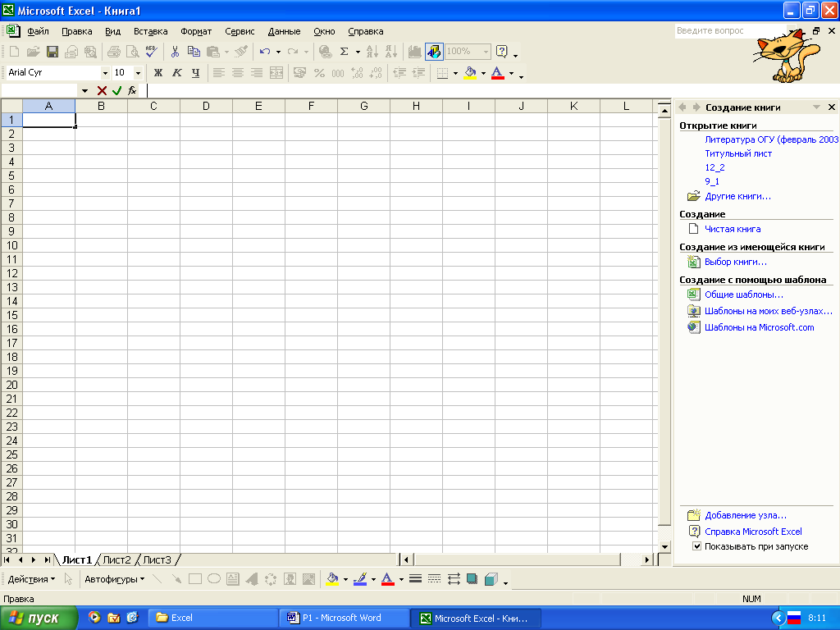Open Font Color dropdown arrow in formatting toolbar
The width and height of the screenshot is (840, 630).
pos(511,73)
